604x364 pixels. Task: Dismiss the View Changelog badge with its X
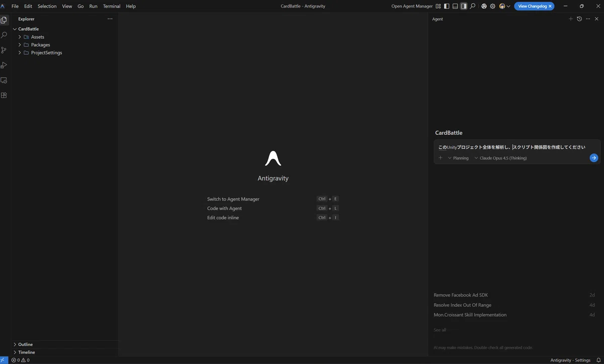[x=551, y=6]
